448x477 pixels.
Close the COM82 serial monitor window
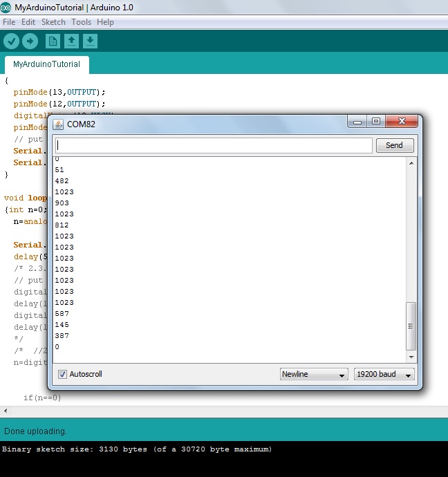(402, 122)
